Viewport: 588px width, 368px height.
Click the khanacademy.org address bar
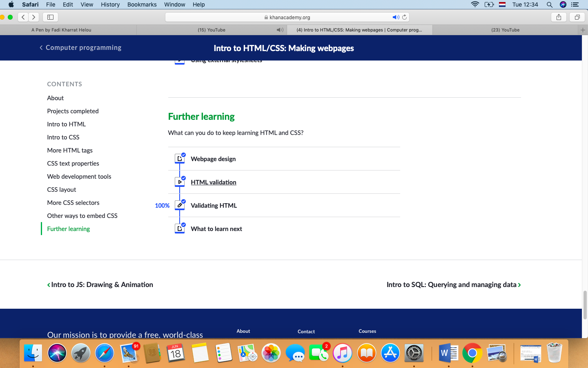tap(287, 17)
